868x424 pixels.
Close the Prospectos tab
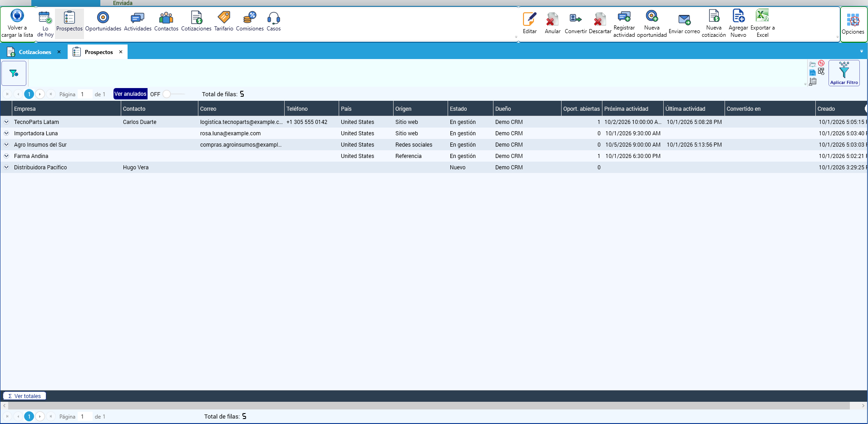click(121, 52)
